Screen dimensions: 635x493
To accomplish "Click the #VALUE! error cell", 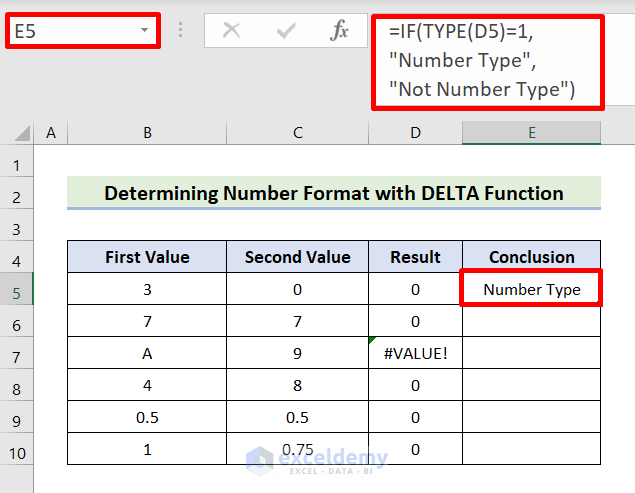I will (x=415, y=357).
